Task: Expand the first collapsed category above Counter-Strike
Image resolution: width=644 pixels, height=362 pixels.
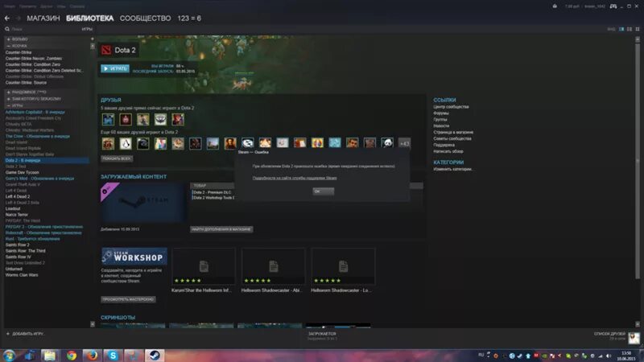Action: pyautogui.click(x=8, y=39)
